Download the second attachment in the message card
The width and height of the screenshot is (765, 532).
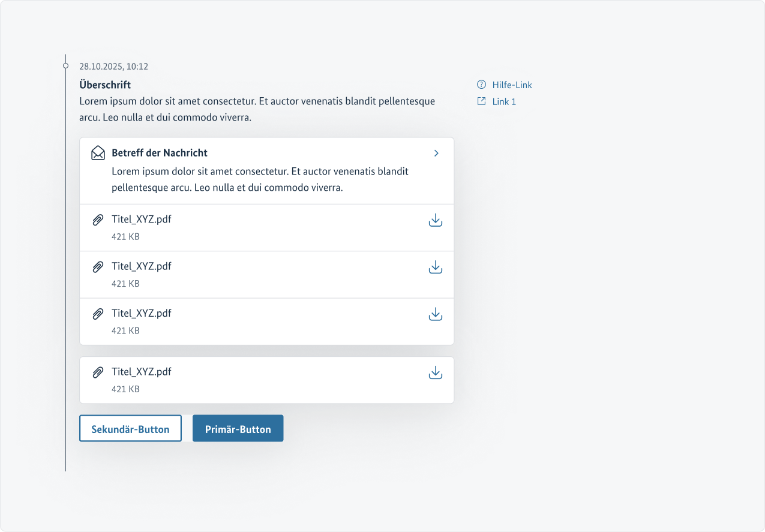[436, 267]
